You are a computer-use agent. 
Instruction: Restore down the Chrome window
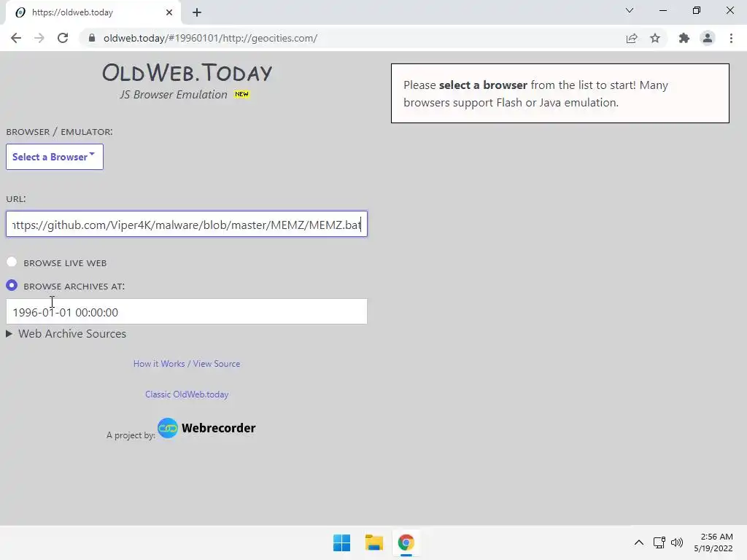click(x=697, y=10)
